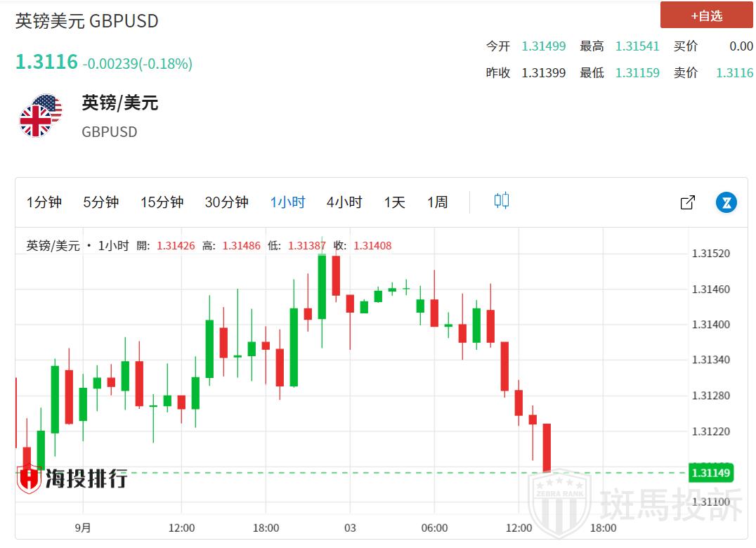Switch to the 4小时 chart

344,202
